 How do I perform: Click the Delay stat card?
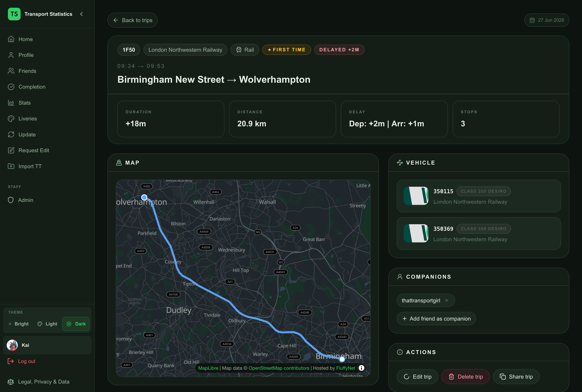394,119
